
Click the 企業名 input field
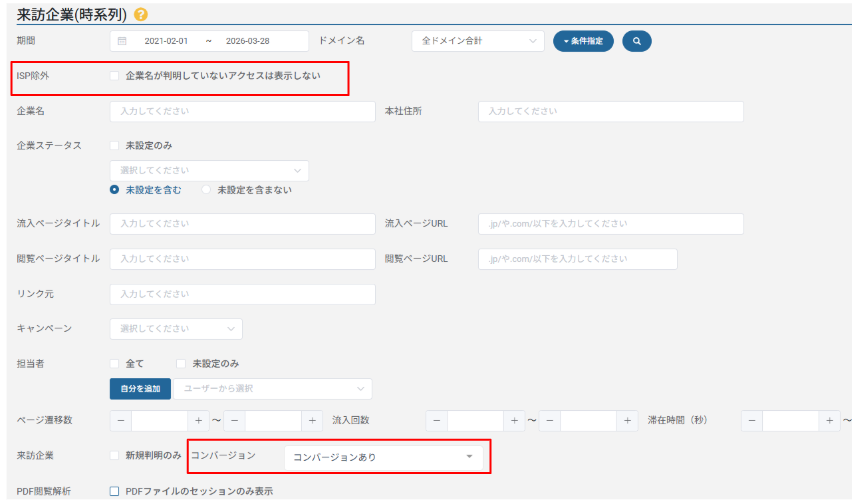coord(242,111)
